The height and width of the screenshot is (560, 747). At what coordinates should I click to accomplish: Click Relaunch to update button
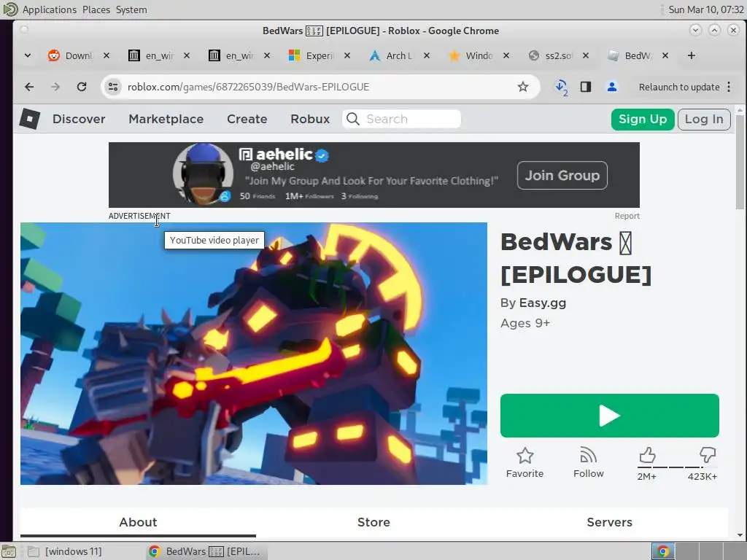679,87
